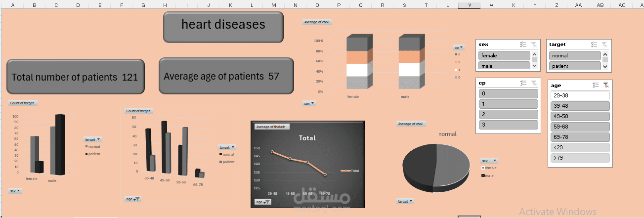Toggle the 49-58 age slicer item
The image size is (644, 218).
click(580, 116)
